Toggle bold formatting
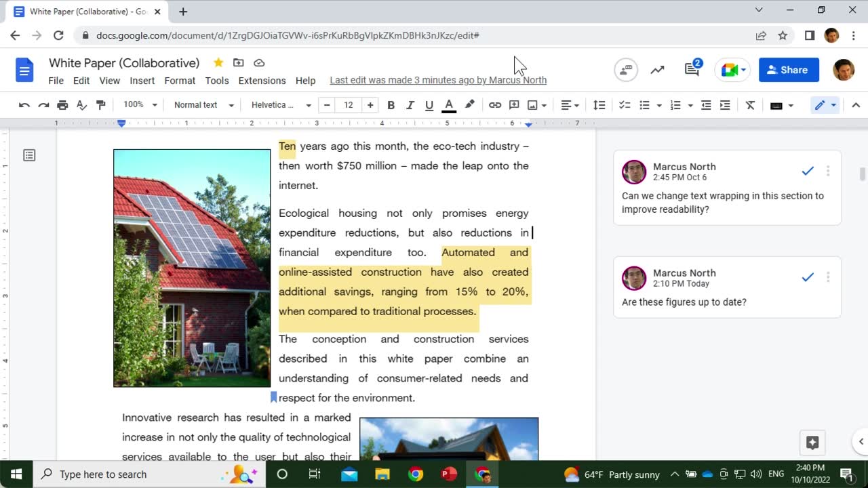868x488 pixels. [x=391, y=105]
